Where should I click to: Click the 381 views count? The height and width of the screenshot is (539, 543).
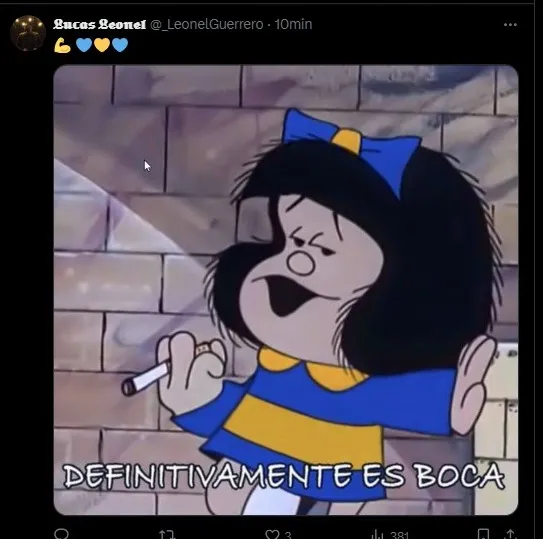tap(399, 535)
